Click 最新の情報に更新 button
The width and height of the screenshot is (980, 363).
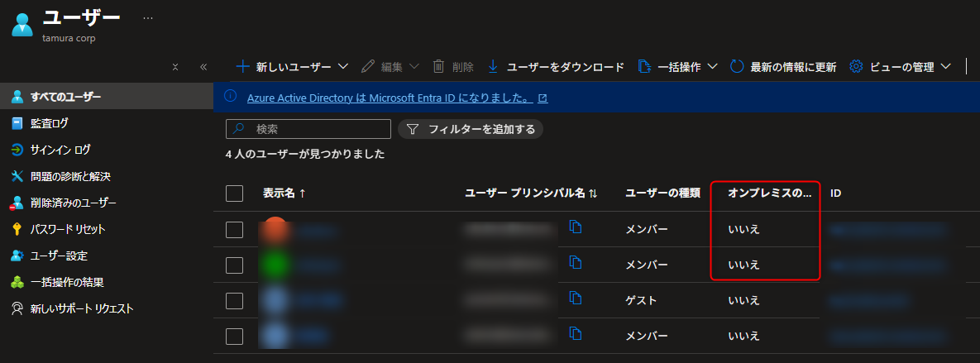point(784,68)
